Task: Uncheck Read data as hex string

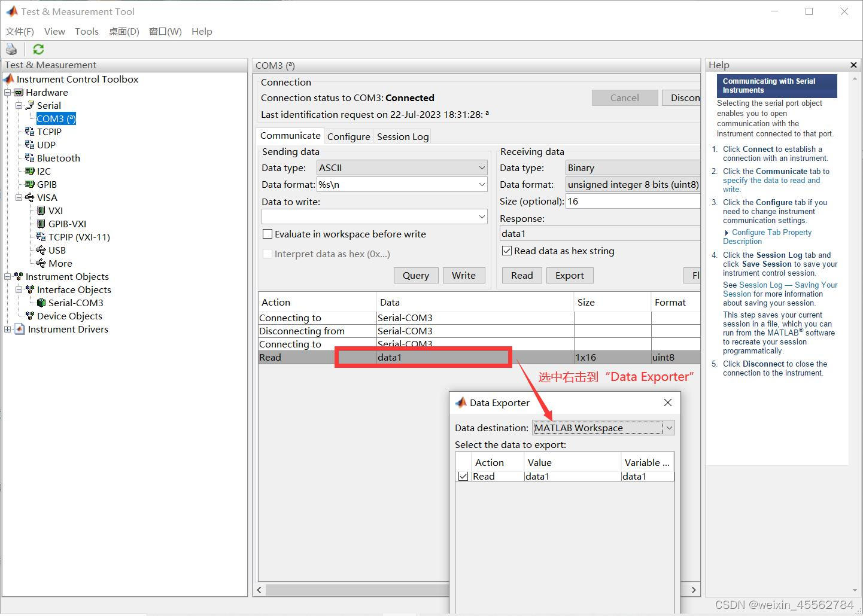Action: 507,251
